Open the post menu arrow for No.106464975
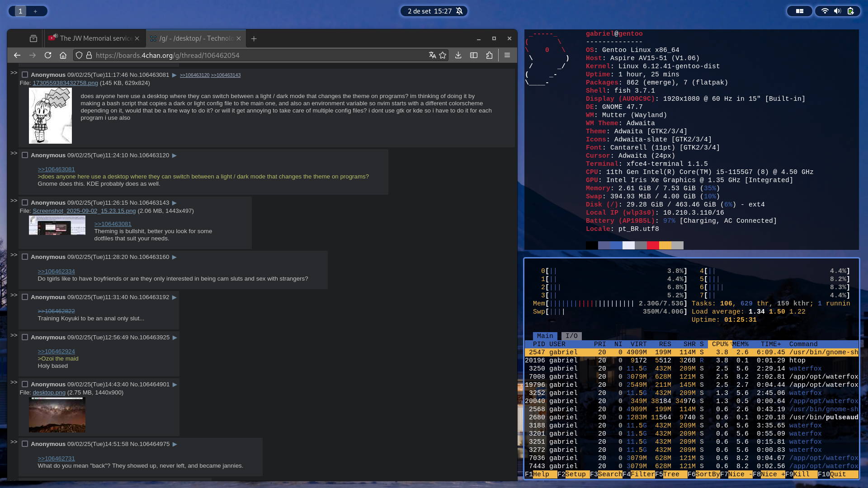The image size is (868, 488). [x=175, y=444]
